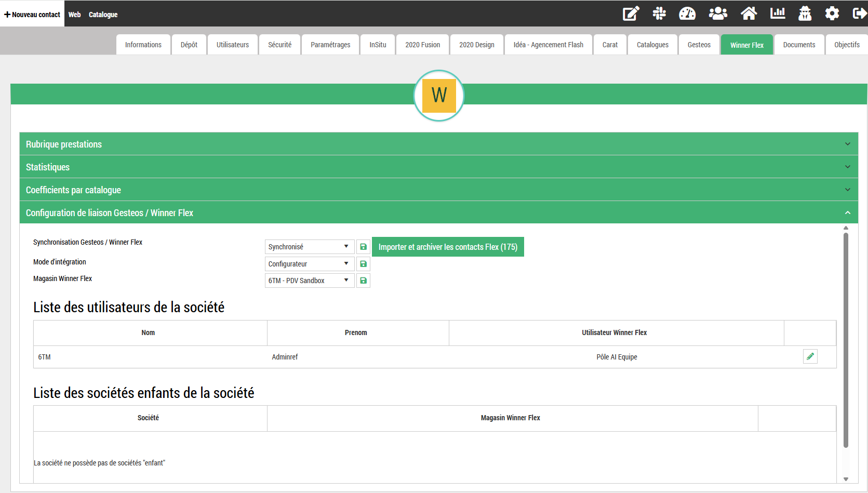Screen dimensions: 868x493
Task: Go to home via house icon
Action: [749, 14]
